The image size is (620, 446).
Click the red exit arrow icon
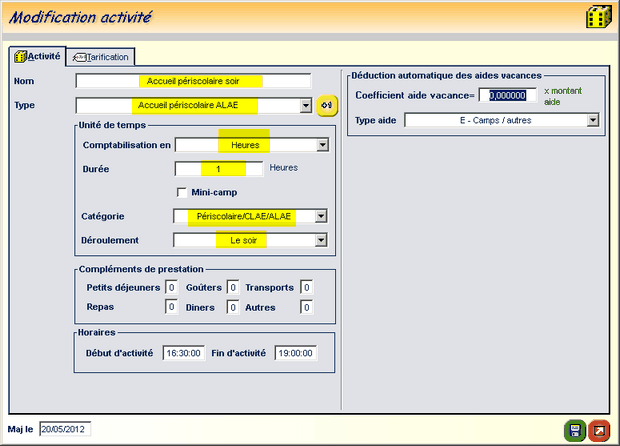point(598,431)
